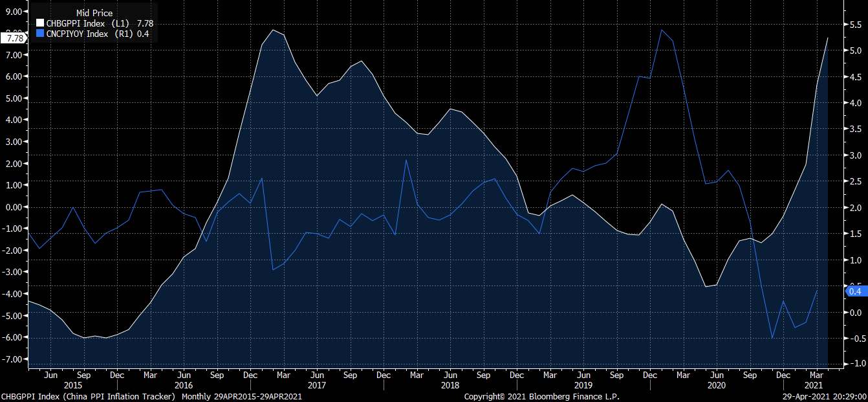Click the 2016 year label on time axis
868x402 pixels.
[x=184, y=385]
